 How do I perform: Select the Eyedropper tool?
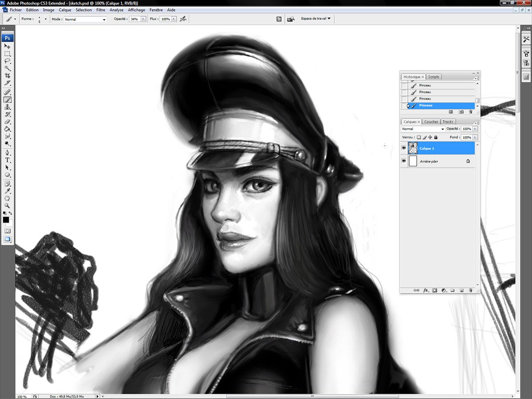(x=8, y=191)
